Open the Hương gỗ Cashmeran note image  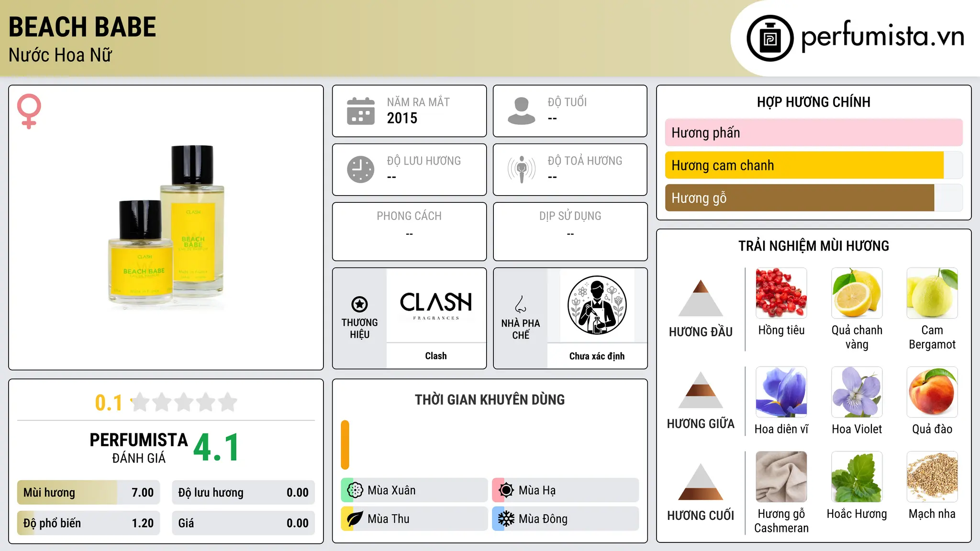click(x=781, y=477)
